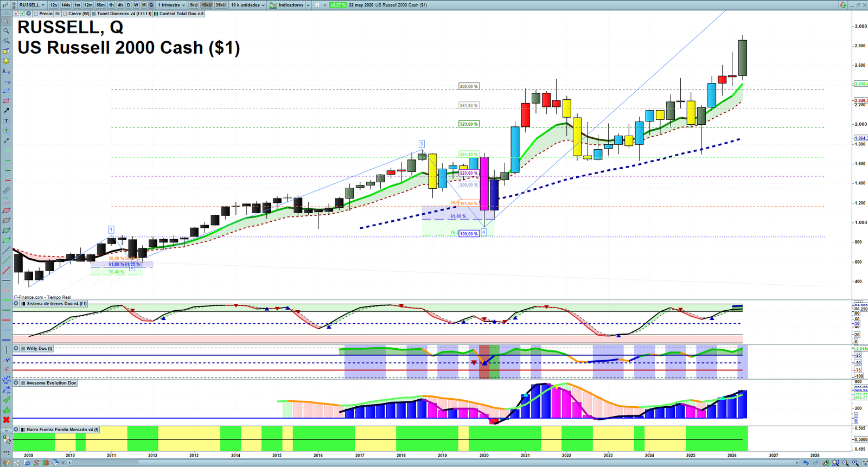Click the blue circled X icon beside Precio
The width and height of the screenshot is (868, 467).
coord(28,14)
